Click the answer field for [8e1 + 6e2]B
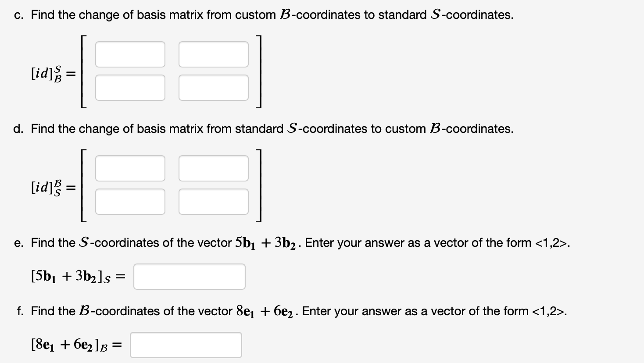 coord(186,345)
